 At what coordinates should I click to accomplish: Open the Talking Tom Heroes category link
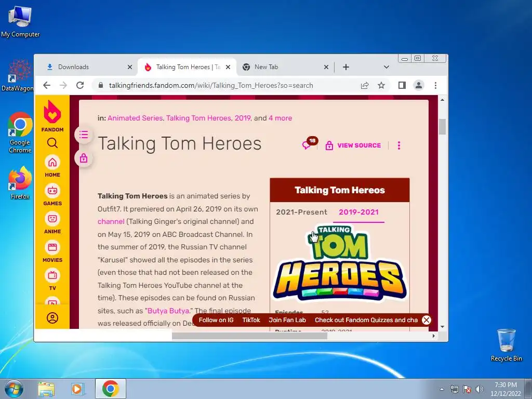198,118
